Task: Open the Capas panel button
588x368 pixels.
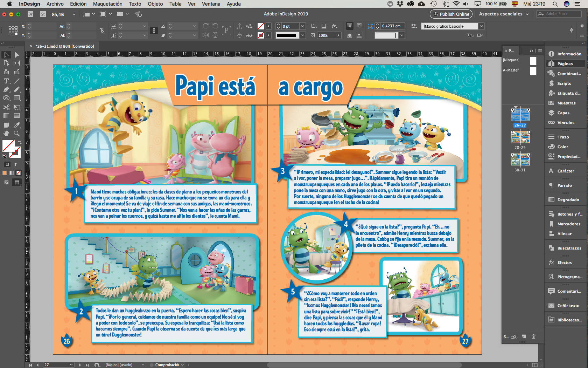Action: [565, 113]
